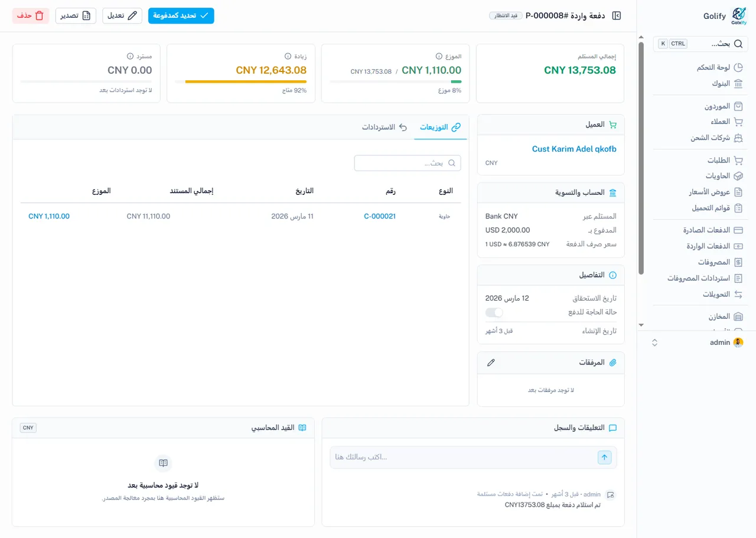Viewport: 756px width, 538px height.
Task: Click the admin user avatar
Action: pos(738,343)
